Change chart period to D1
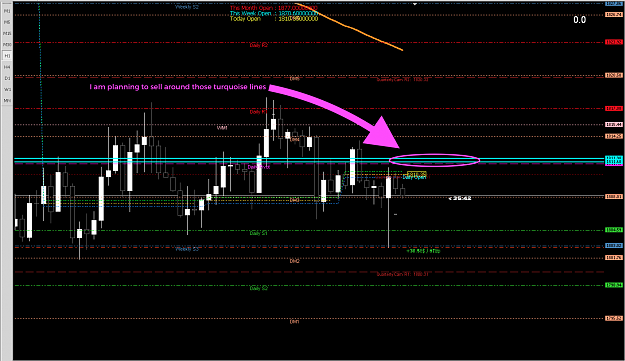This screenshot has height=361, width=625. point(7,78)
